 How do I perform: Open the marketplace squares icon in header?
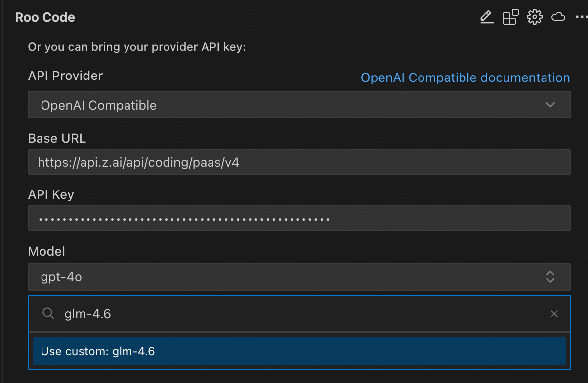(x=510, y=17)
